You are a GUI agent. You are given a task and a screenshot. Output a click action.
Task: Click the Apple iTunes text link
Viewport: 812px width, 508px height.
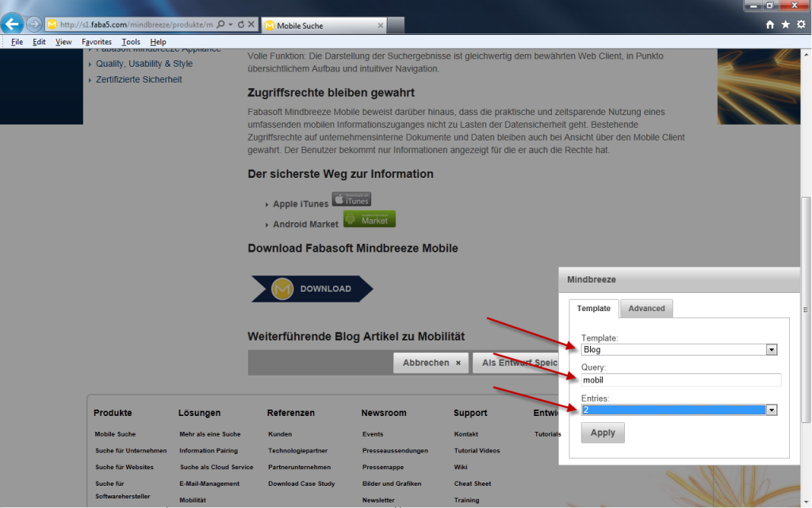coord(301,204)
